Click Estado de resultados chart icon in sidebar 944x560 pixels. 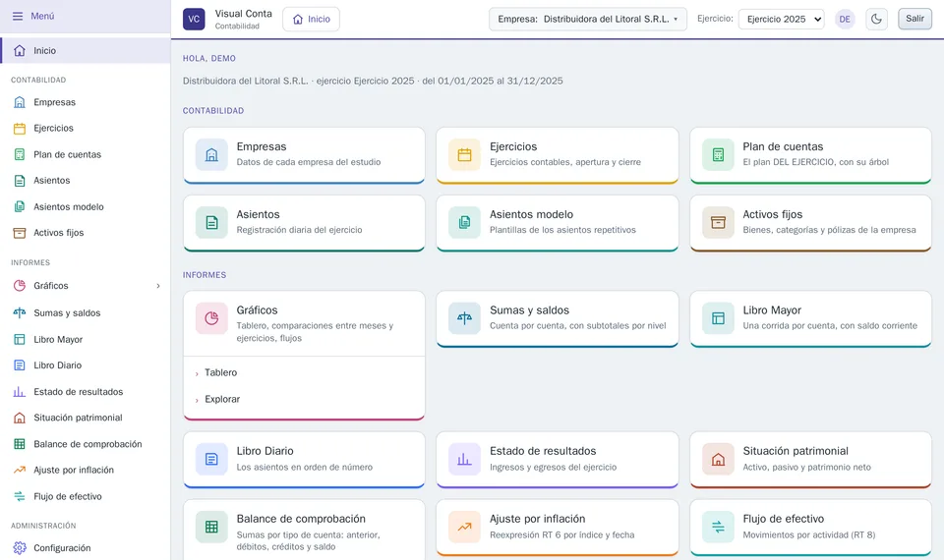[20, 392]
